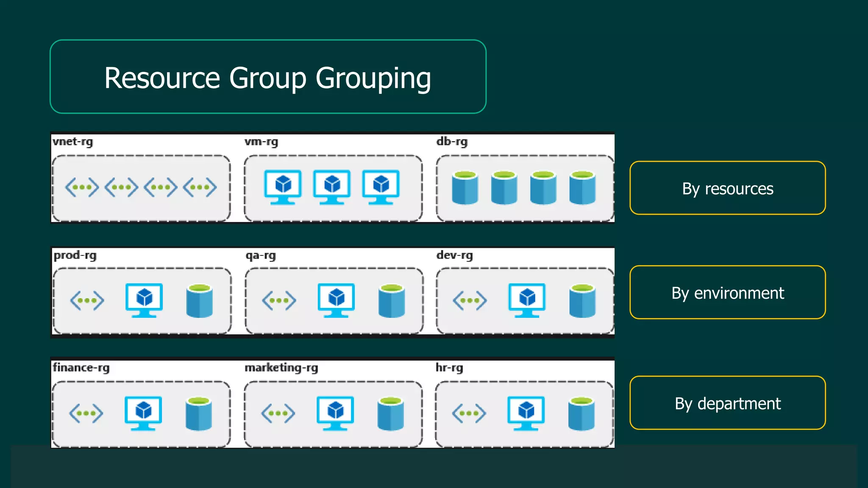
Task: Click the By department box
Action: pyautogui.click(x=727, y=403)
